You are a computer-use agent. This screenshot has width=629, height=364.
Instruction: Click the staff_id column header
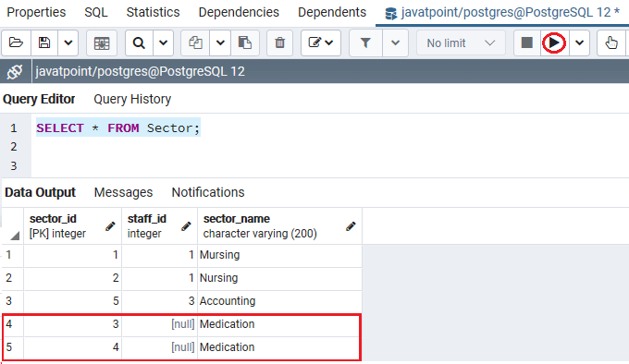tap(160, 226)
